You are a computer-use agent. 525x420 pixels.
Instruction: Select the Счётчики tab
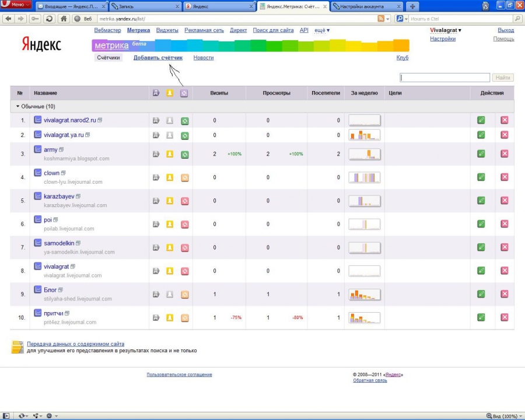click(x=108, y=58)
